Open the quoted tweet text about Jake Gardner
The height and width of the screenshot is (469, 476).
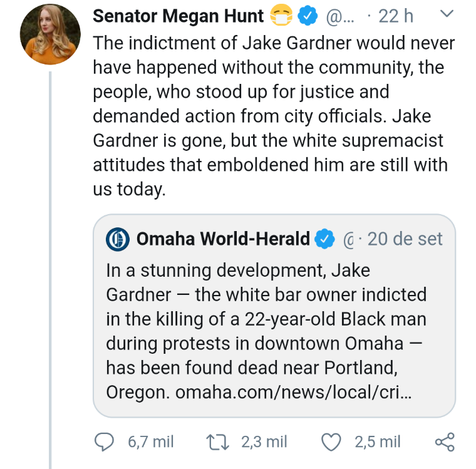(266, 319)
